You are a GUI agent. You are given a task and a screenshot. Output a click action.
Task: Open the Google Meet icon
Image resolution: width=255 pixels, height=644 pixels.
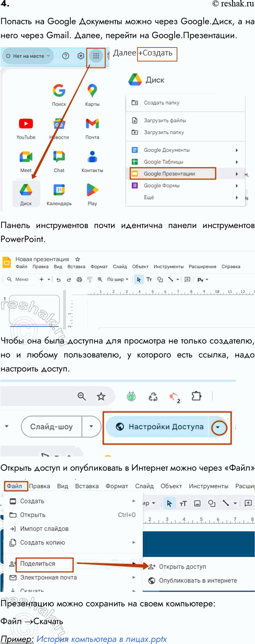coord(26,157)
